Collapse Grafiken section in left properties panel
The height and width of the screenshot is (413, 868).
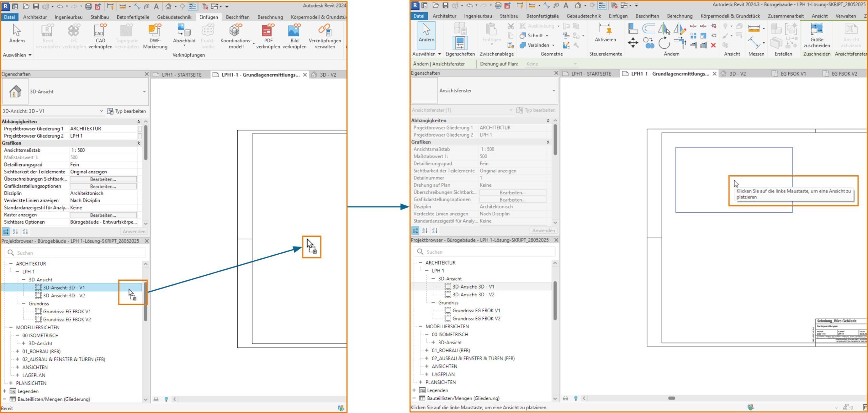click(138, 143)
